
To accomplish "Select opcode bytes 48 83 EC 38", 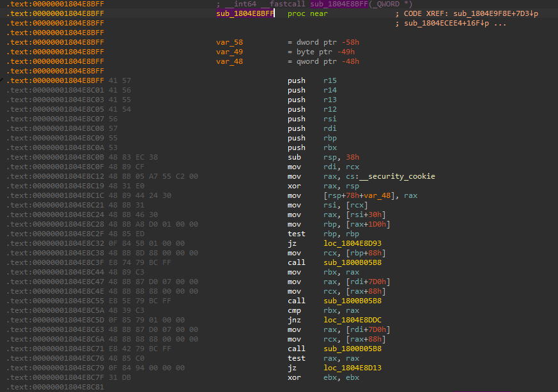I will pyautogui.click(x=133, y=157).
